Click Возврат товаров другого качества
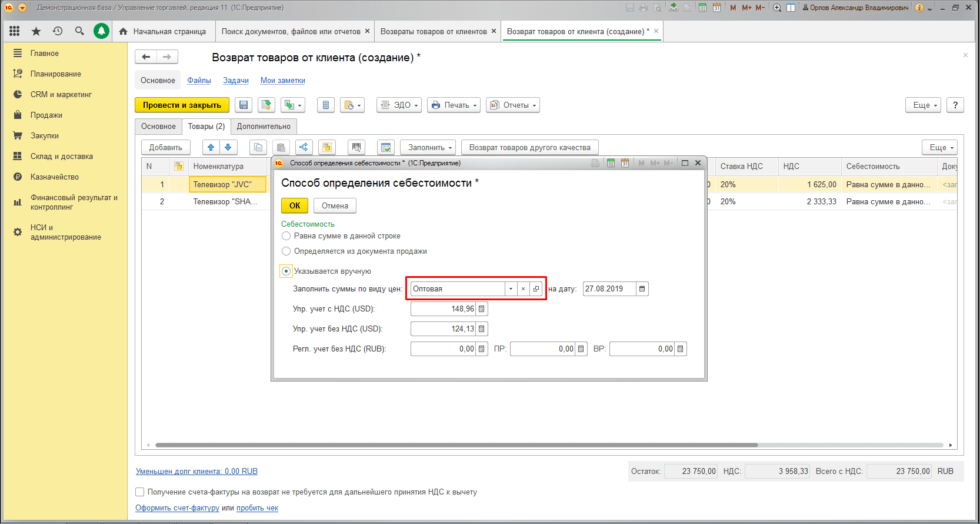Viewport: 980px width, 524px height. pos(530,147)
